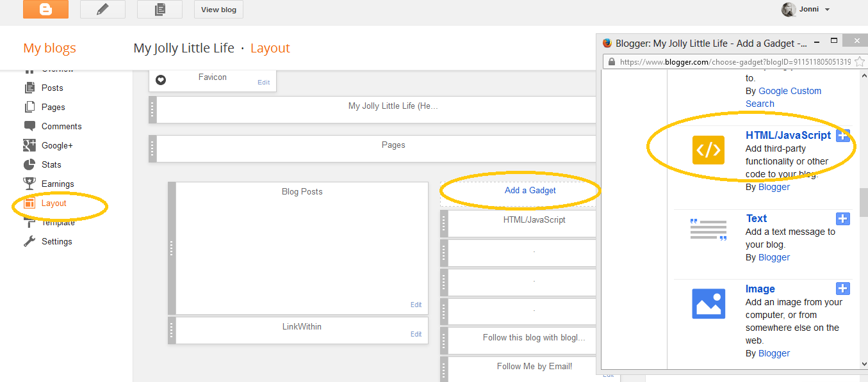Click the circled Add a Gadget link
This screenshot has width=868, height=382.
pos(530,190)
